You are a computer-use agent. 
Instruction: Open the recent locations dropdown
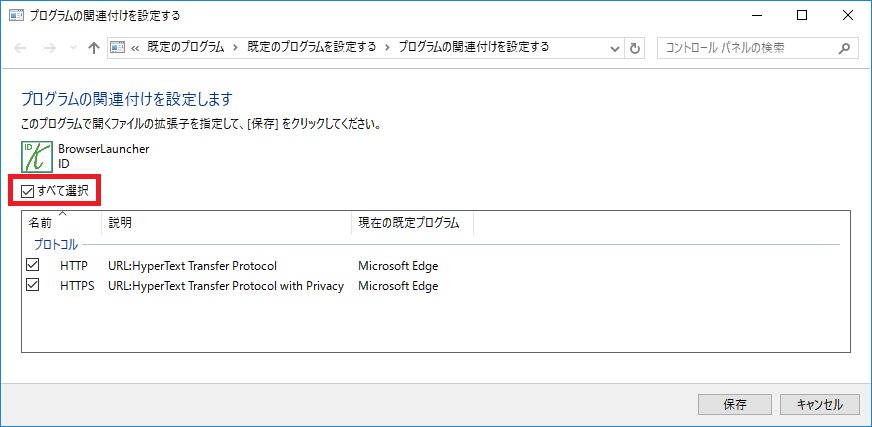click(72, 48)
